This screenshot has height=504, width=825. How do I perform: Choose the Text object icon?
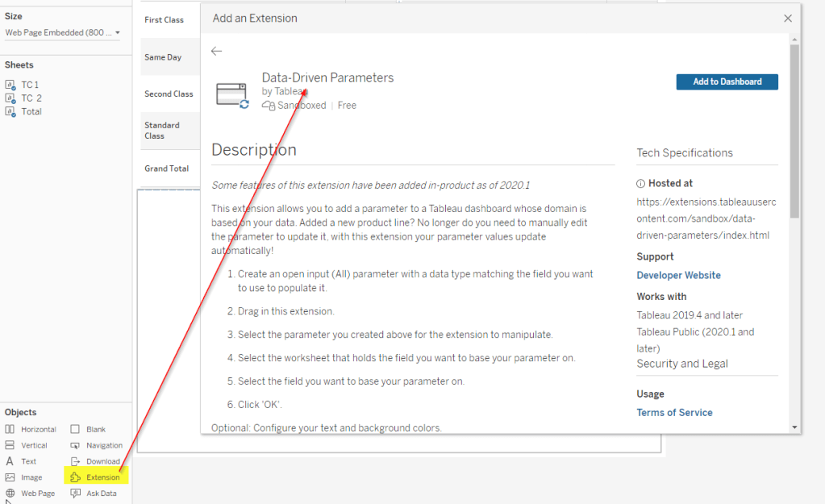click(x=10, y=461)
